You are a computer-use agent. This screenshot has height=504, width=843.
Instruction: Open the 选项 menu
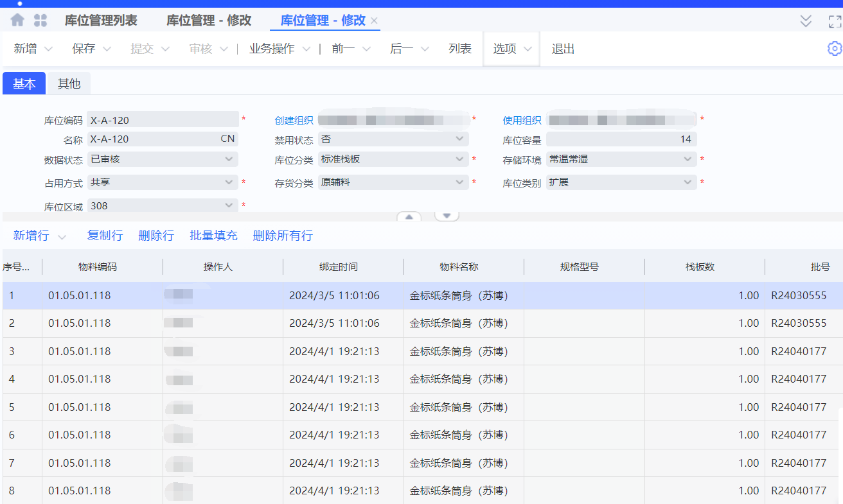[x=511, y=49]
